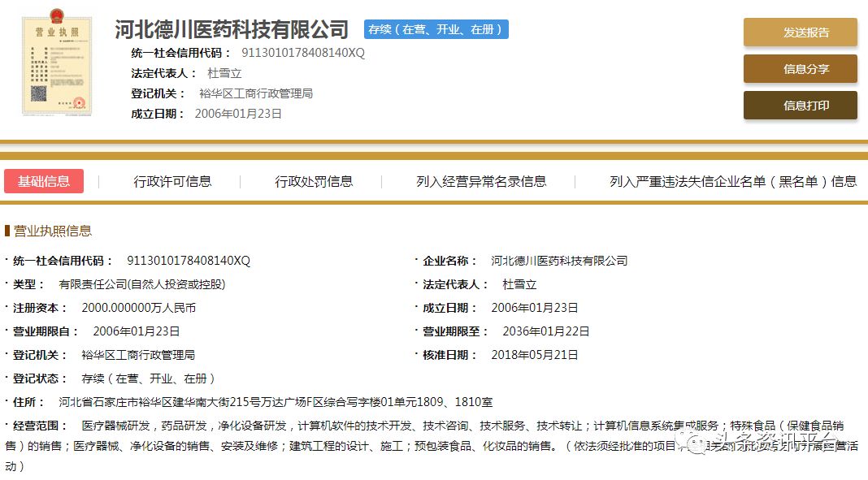Click the 存续（在营、开业、在册） status badge
Viewport: 868px width, 480px height.
point(436,30)
